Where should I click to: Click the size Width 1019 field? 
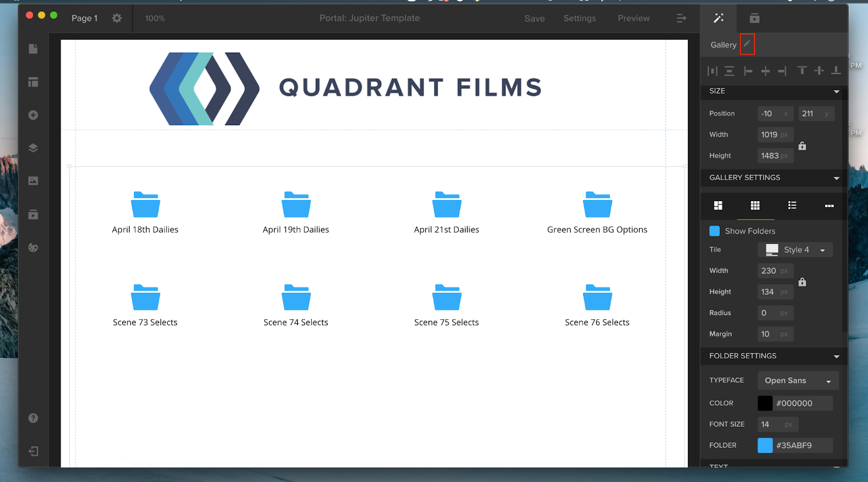coord(776,134)
